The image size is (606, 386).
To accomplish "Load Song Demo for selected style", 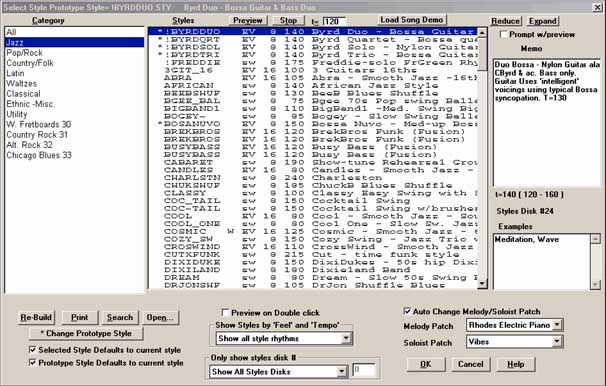I will pos(412,20).
